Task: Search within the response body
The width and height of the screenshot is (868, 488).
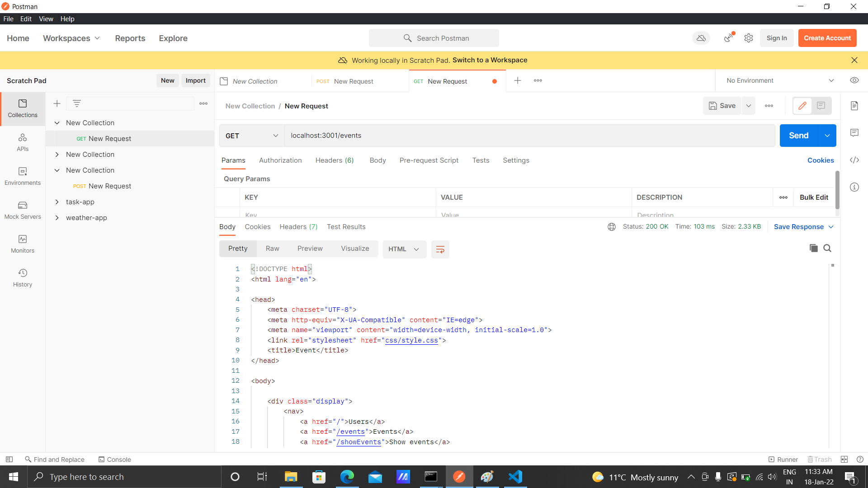Action: (x=827, y=248)
